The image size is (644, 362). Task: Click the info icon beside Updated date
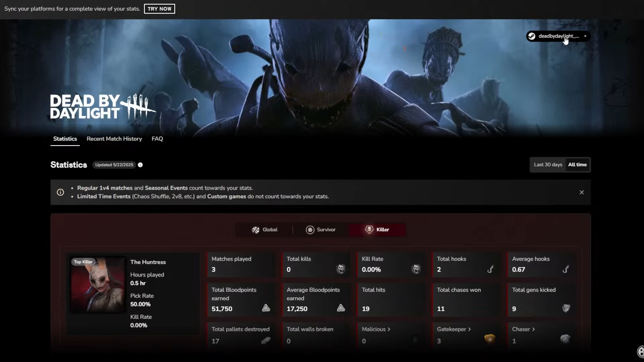140,165
